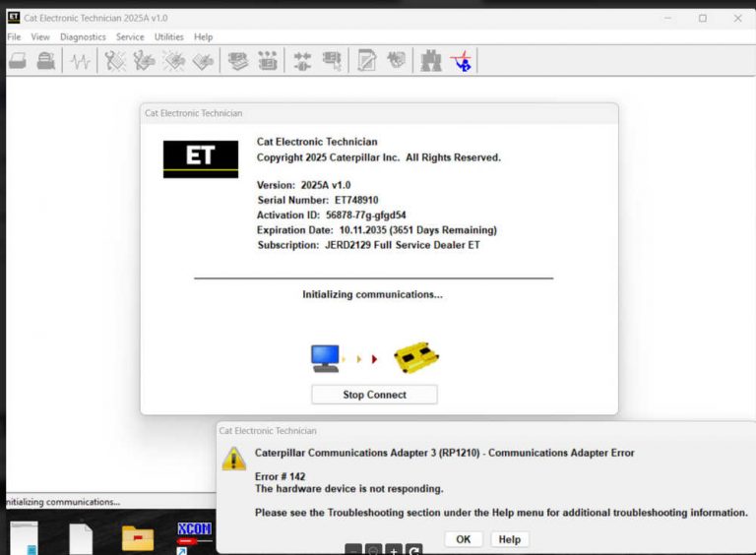Open the File menu

coord(14,37)
